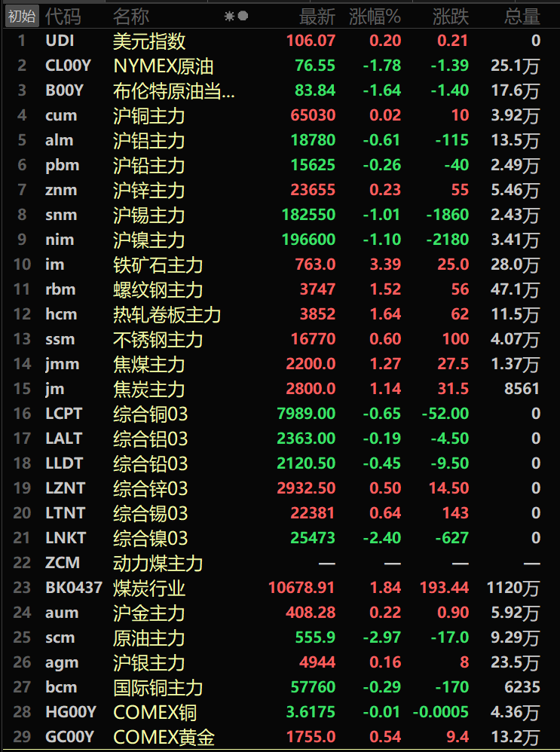560x752 pixels.
Task: Select the COMEX黄金 row name
Action: (164, 737)
